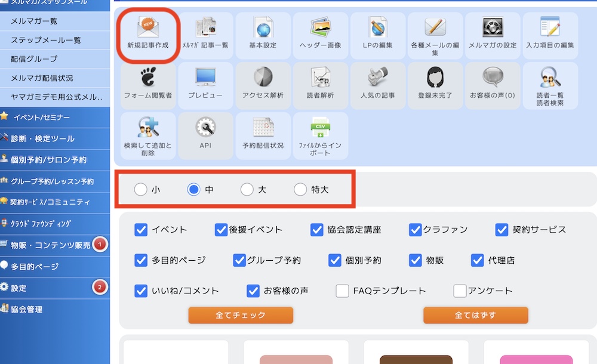The height and width of the screenshot is (364, 597).
Task: Select the 特大 size radio button
Action: (300, 190)
